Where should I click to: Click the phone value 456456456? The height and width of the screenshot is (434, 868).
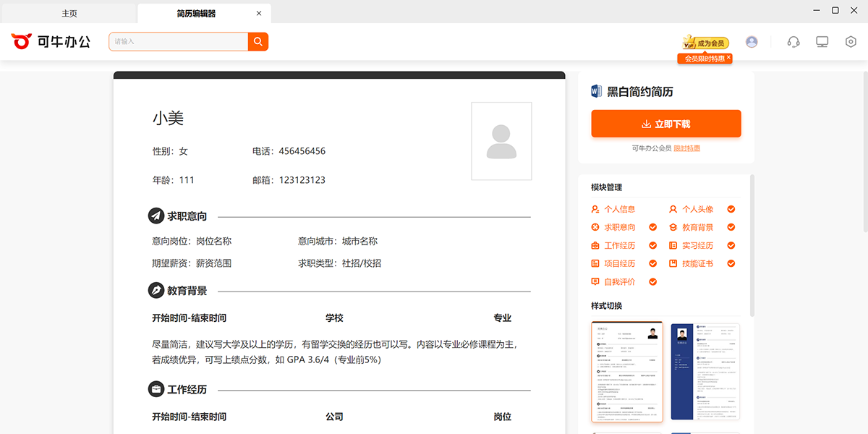coord(302,151)
